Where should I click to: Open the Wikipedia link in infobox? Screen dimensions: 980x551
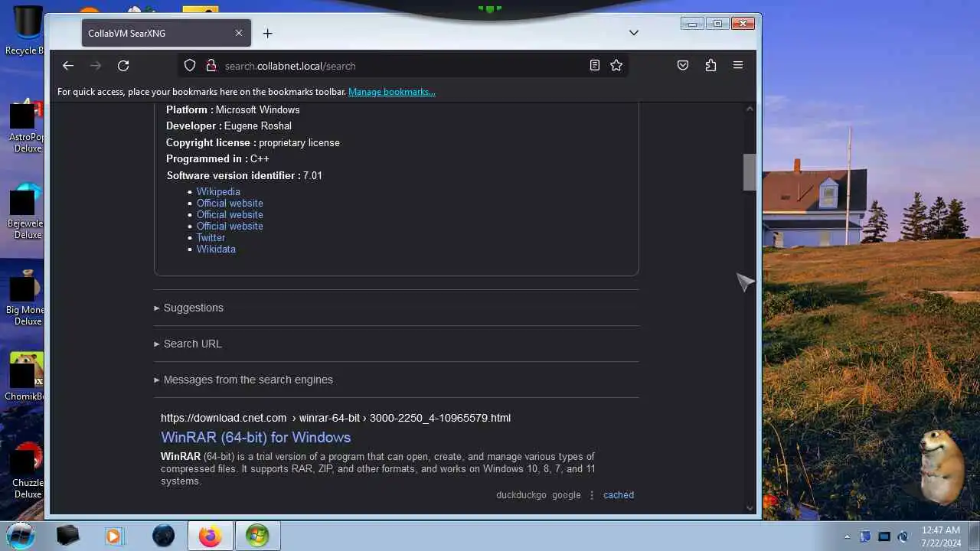[218, 192]
